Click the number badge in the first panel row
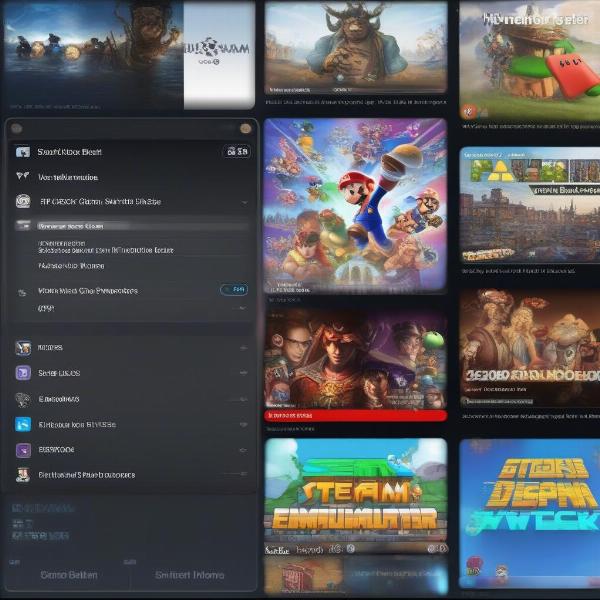This screenshot has width=600, height=600. tap(237, 152)
